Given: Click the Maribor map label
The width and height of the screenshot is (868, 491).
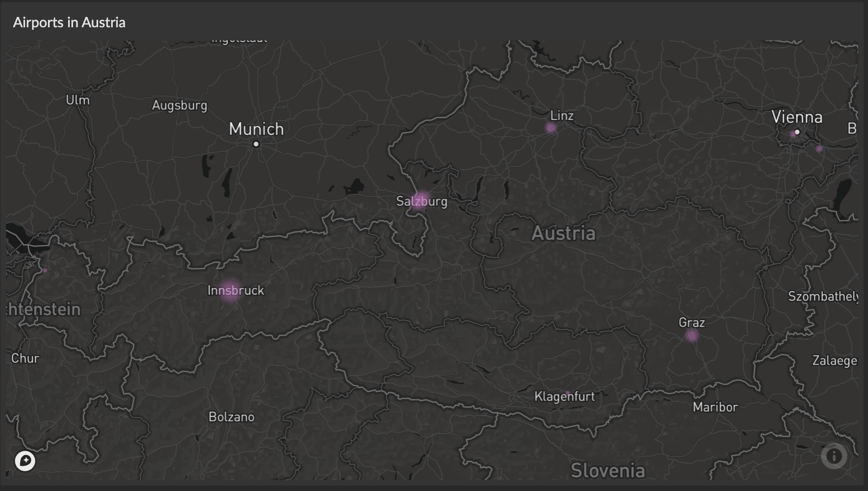Looking at the screenshot, I should click(715, 407).
